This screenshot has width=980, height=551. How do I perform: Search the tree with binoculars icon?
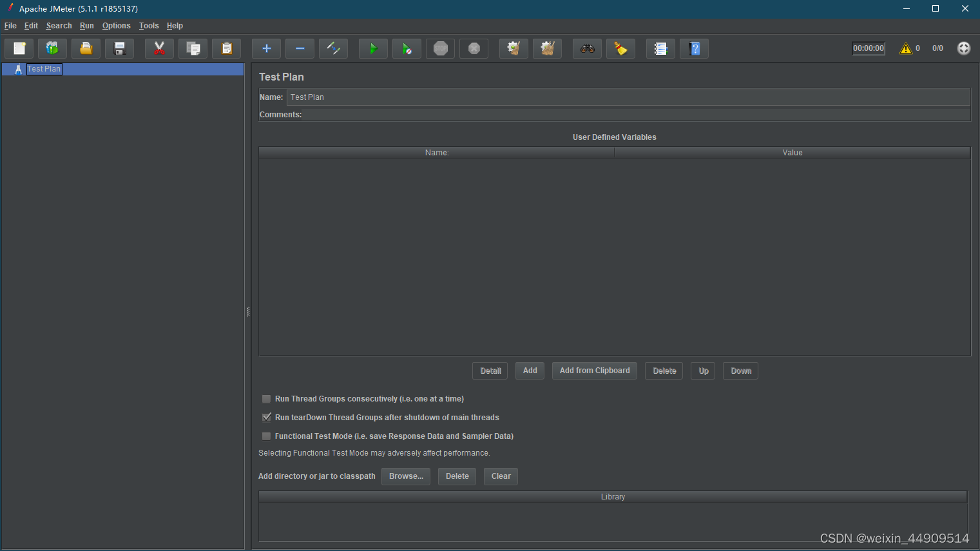coord(587,48)
